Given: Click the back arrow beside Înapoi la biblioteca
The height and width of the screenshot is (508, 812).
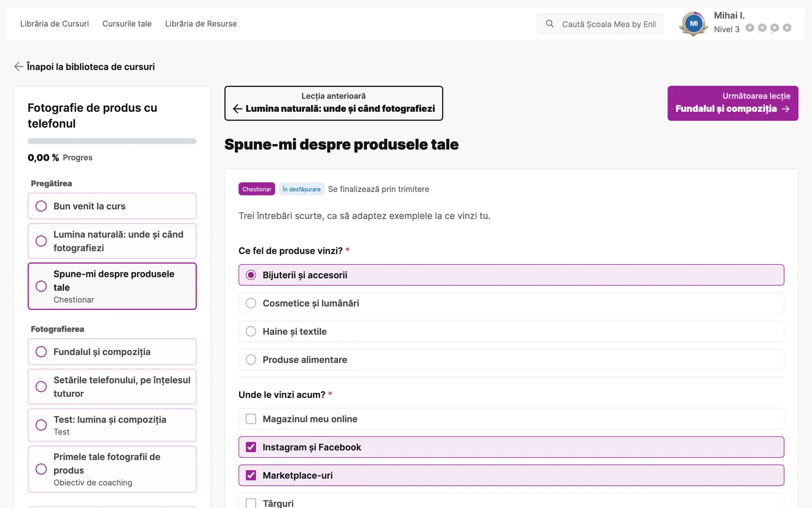Looking at the screenshot, I should tap(19, 67).
